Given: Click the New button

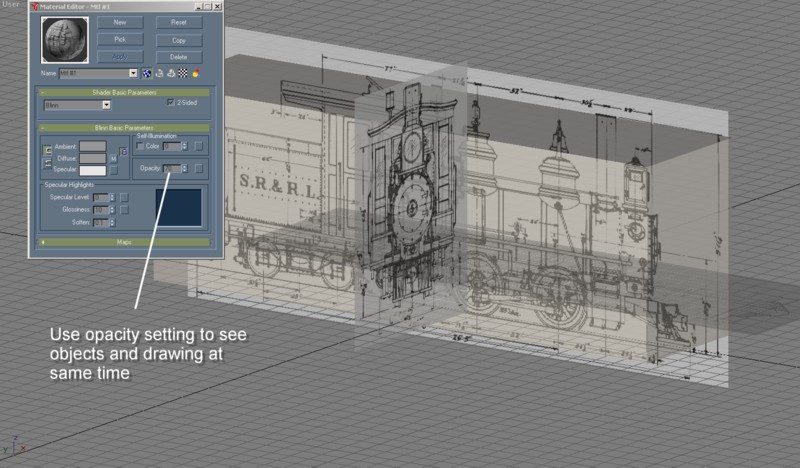Looking at the screenshot, I should 120,22.
